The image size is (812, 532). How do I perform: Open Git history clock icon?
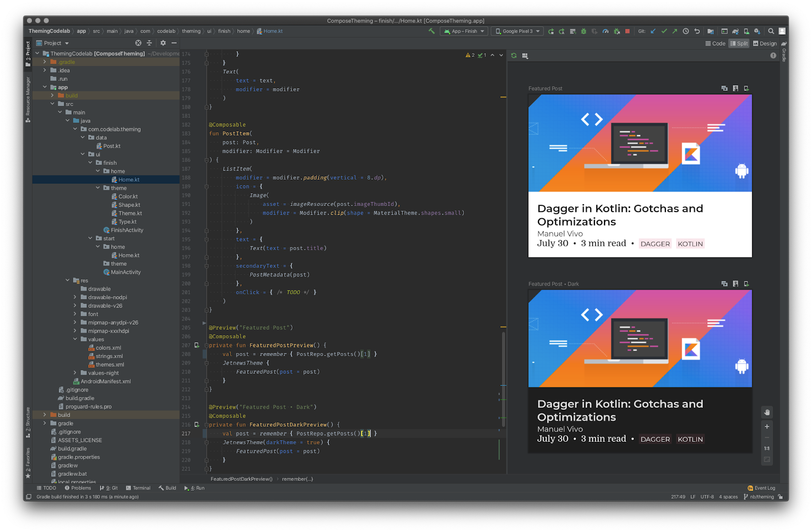[686, 31]
